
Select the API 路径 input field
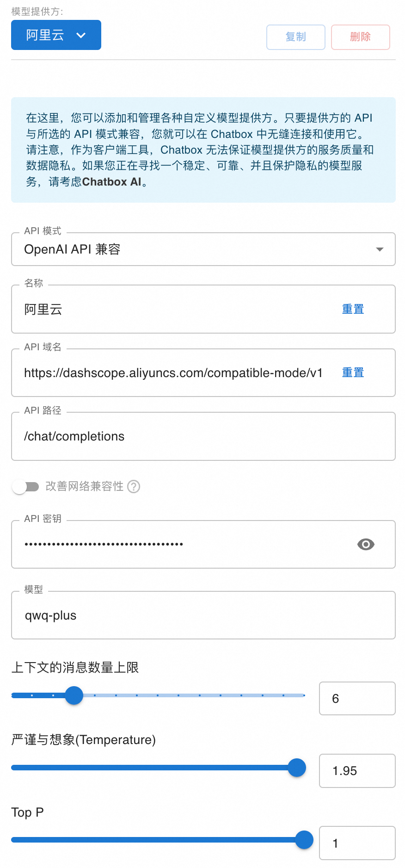(x=203, y=436)
